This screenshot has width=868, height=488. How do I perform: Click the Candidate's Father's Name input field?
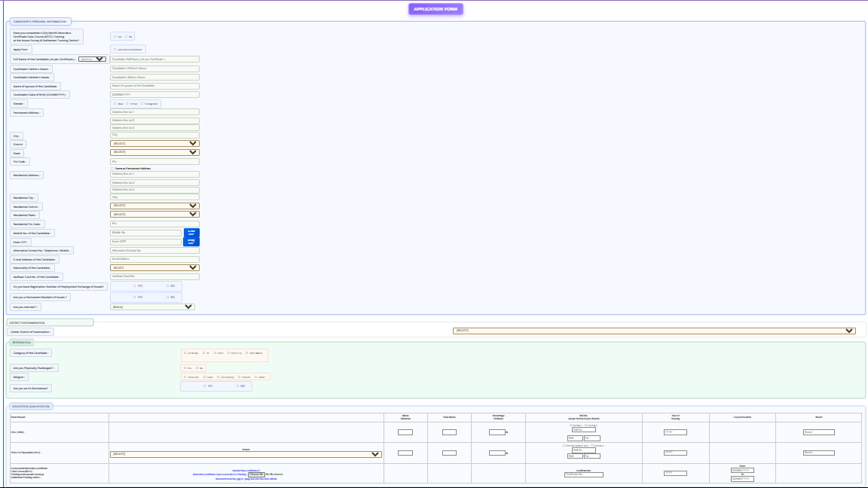pos(154,68)
